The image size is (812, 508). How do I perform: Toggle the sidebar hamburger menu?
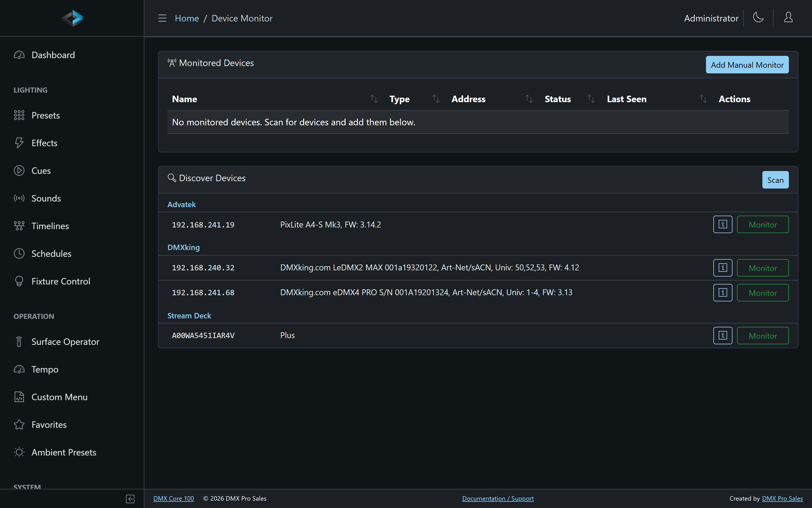pos(162,18)
